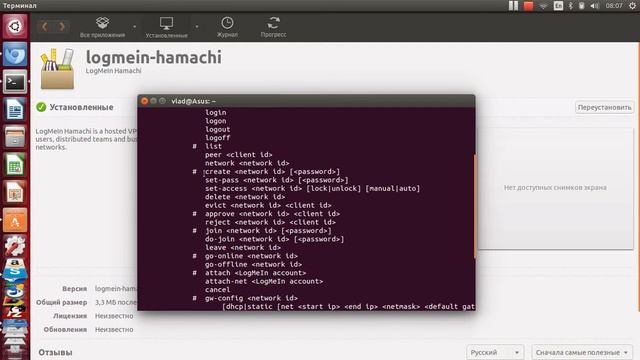Click the logmein-hamachi package box icon
The height and width of the screenshot is (360, 640).
point(58,69)
